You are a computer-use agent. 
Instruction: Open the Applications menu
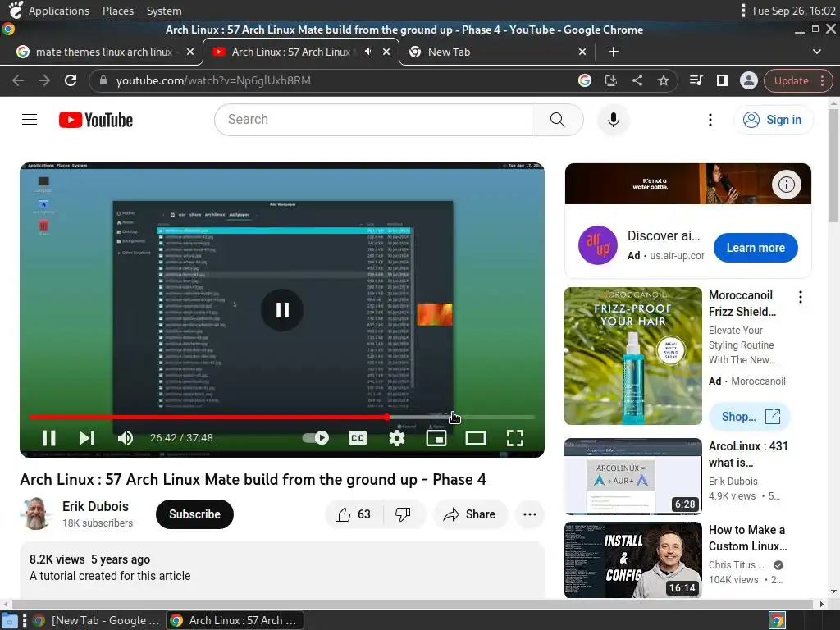[58, 11]
